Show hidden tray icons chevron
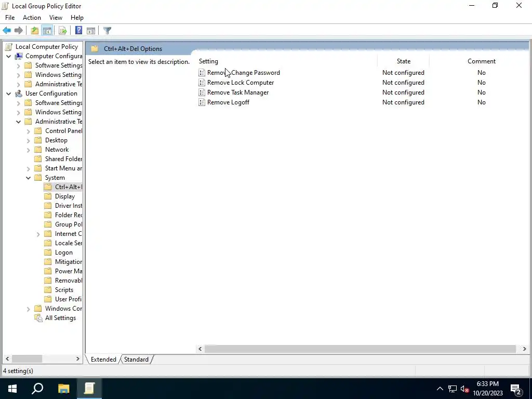The image size is (532, 399). coord(440,389)
